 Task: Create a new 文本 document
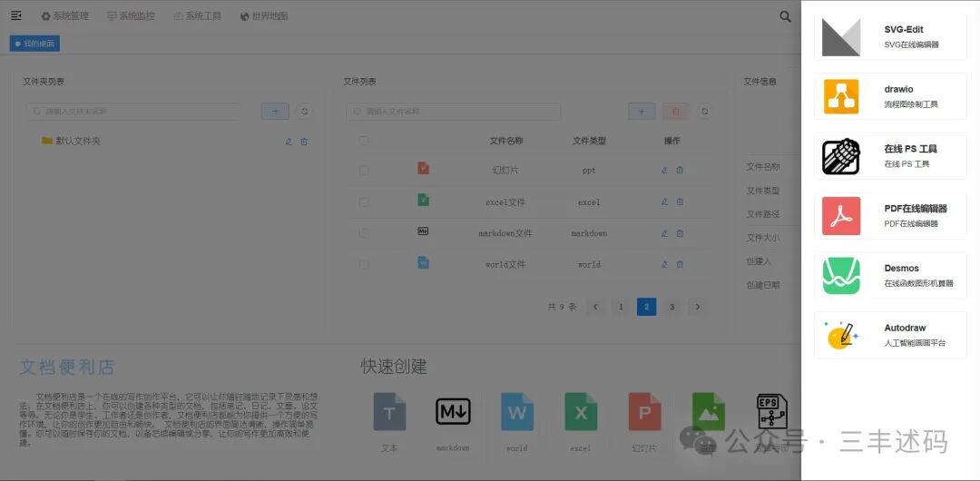tap(389, 411)
